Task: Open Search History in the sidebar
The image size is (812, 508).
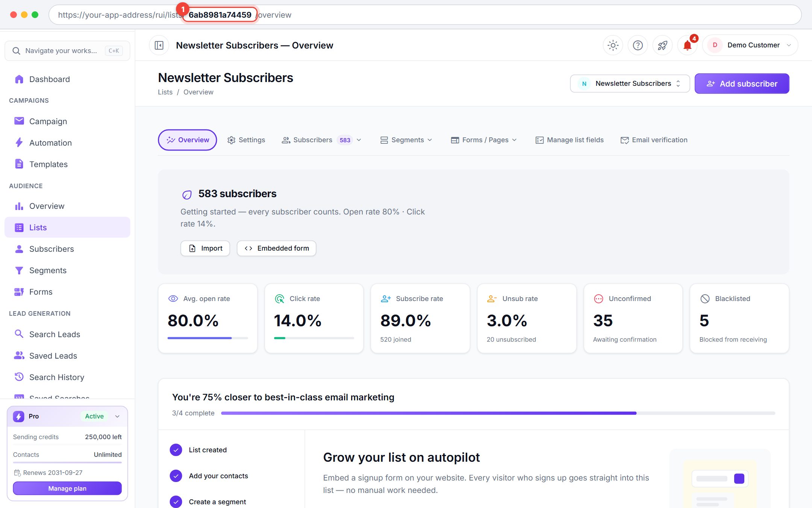Action: click(x=67, y=377)
